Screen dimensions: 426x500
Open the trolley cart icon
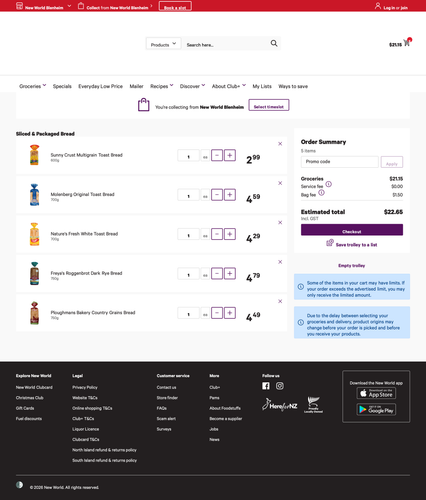pyautogui.click(x=407, y=42)
